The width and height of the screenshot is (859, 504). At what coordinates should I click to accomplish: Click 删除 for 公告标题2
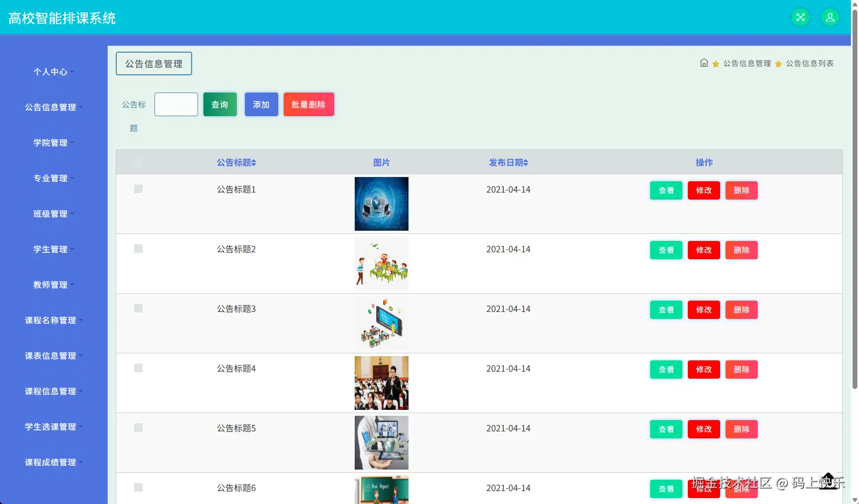(741, 250)
